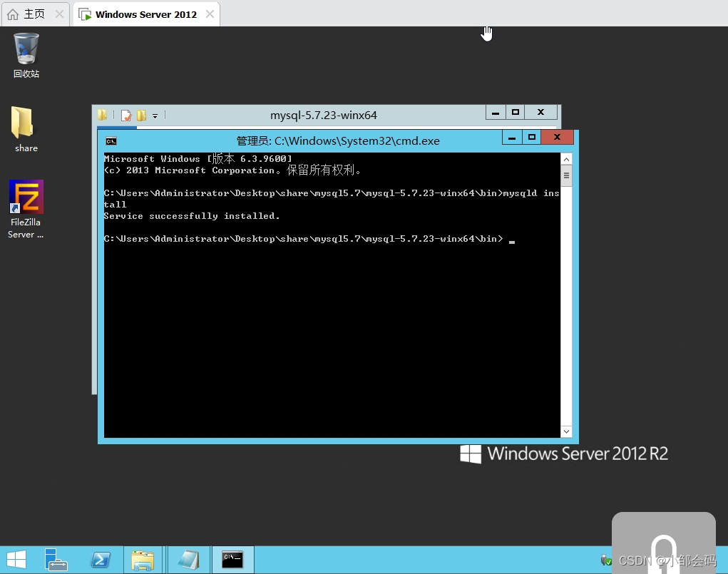Click the cmd title bar text
This screenshot has height=574, width=728.
[x=338, y=140]
